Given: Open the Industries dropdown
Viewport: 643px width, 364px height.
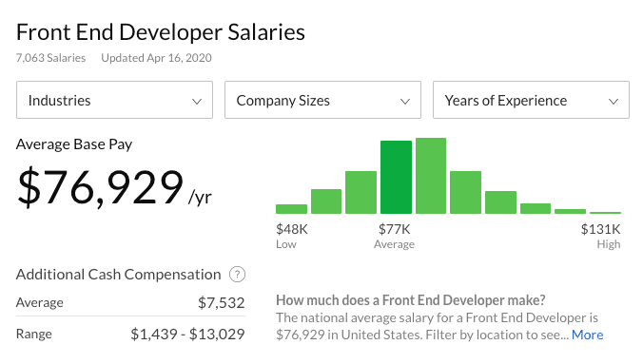Looking at the screenshot, I should pyautogui.click(x=114, y=100).
